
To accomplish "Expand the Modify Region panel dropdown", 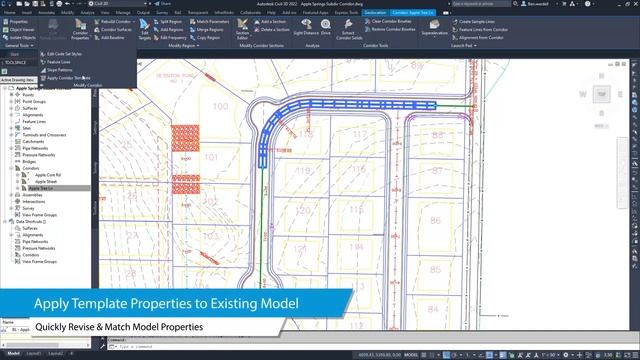I will (184, 46).
